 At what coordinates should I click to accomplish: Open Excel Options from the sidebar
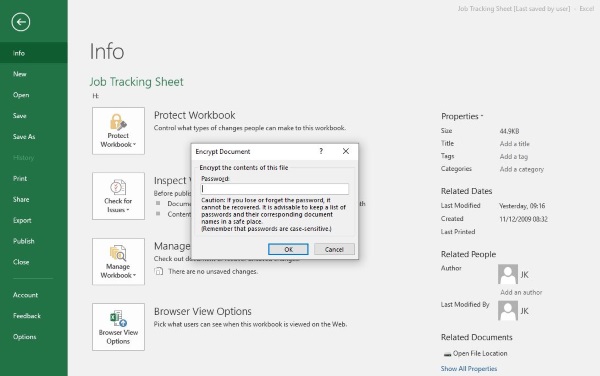pos(34,337)
